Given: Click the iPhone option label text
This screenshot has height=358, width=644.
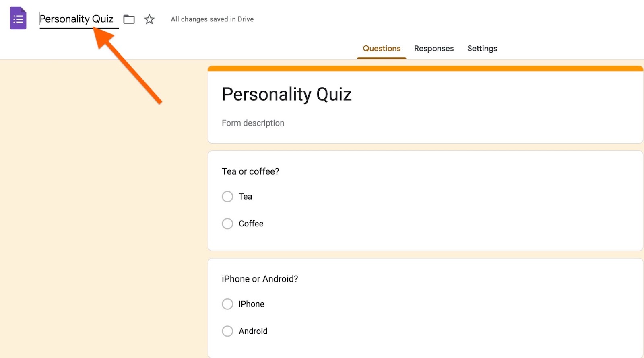Looking at the screenshot, I should click(251, 304).
